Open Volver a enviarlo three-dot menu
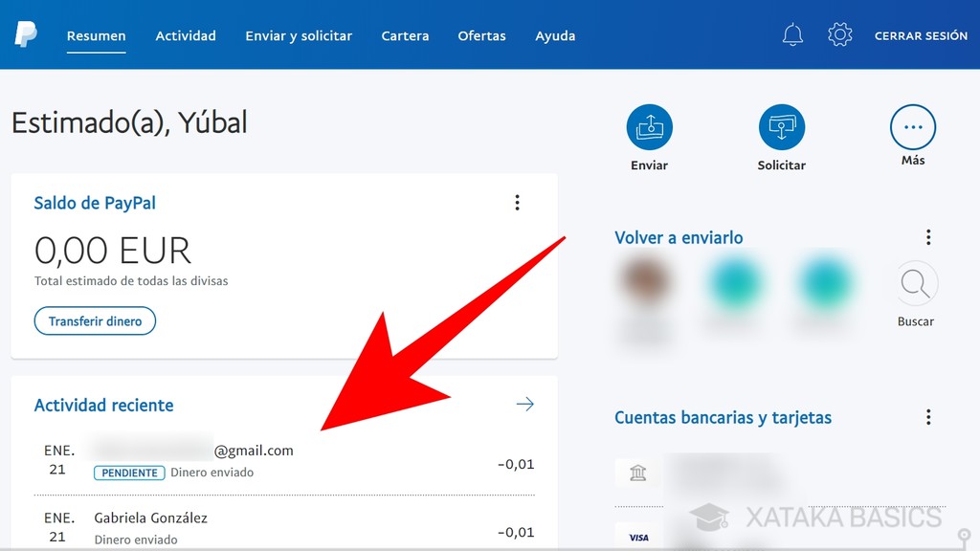980x551 pixels. 928,237
